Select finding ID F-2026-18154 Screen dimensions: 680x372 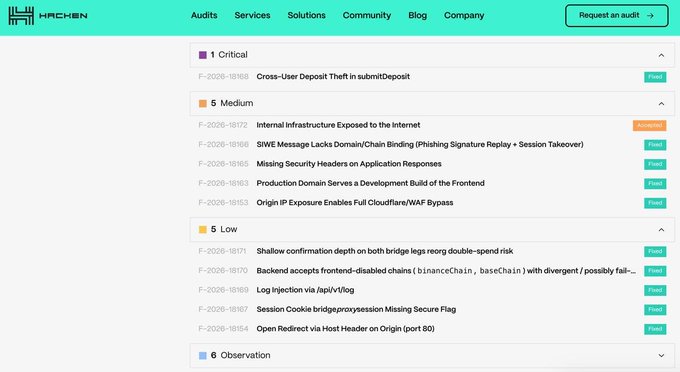click(223, 329)
